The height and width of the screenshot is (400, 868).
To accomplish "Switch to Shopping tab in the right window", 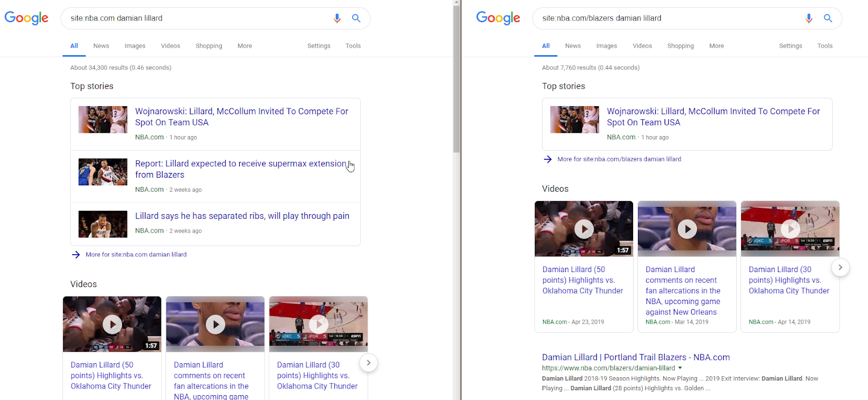I will (x=681, y=46).
